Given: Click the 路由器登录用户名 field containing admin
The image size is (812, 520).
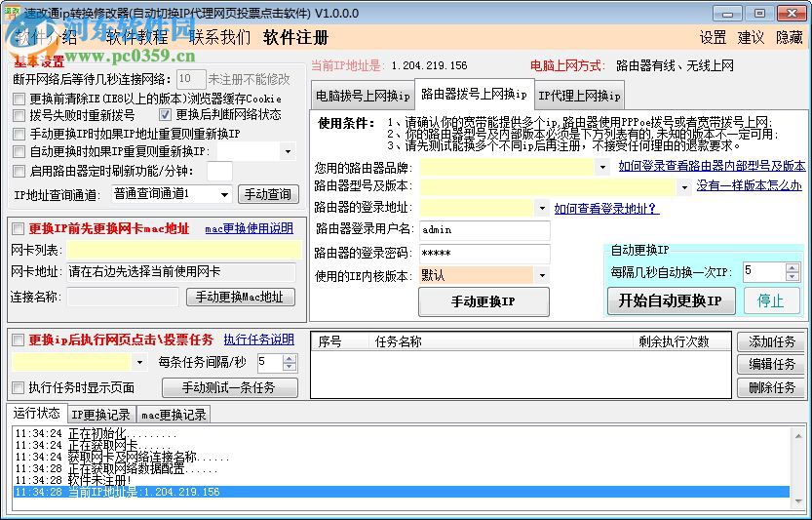Looking at the screenshot, I should coord(484,230).
